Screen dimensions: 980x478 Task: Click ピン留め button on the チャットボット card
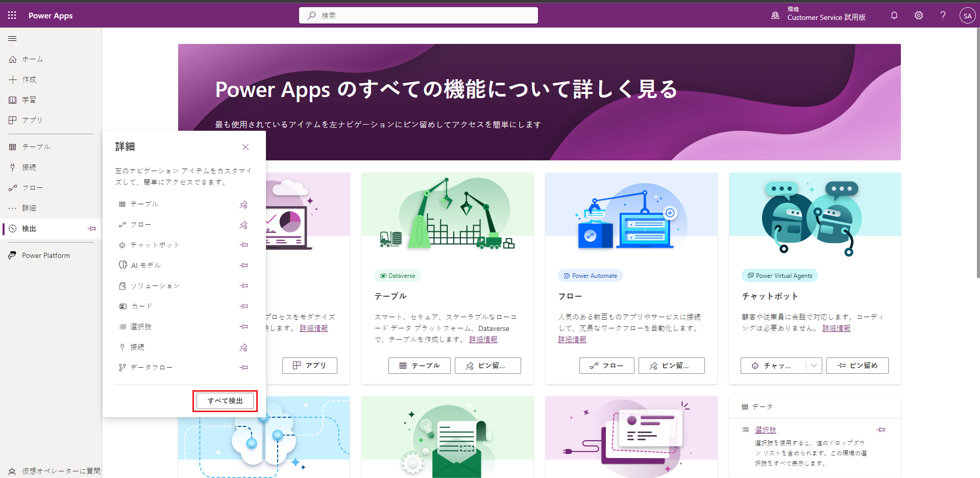pos(857,366)
